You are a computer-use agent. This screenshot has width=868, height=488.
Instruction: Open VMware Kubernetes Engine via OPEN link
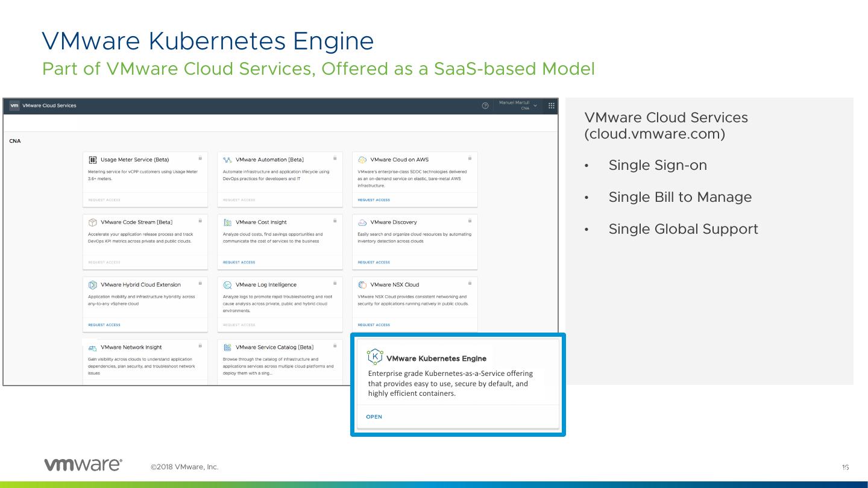[x=374, y=417]
